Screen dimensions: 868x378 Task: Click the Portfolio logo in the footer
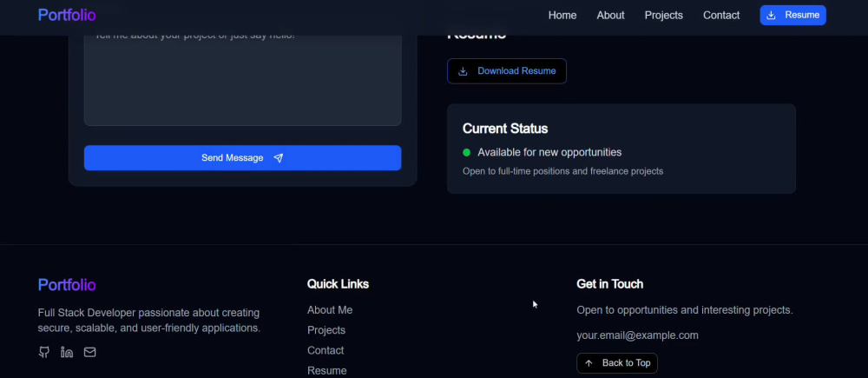click(x=67, y=285)
